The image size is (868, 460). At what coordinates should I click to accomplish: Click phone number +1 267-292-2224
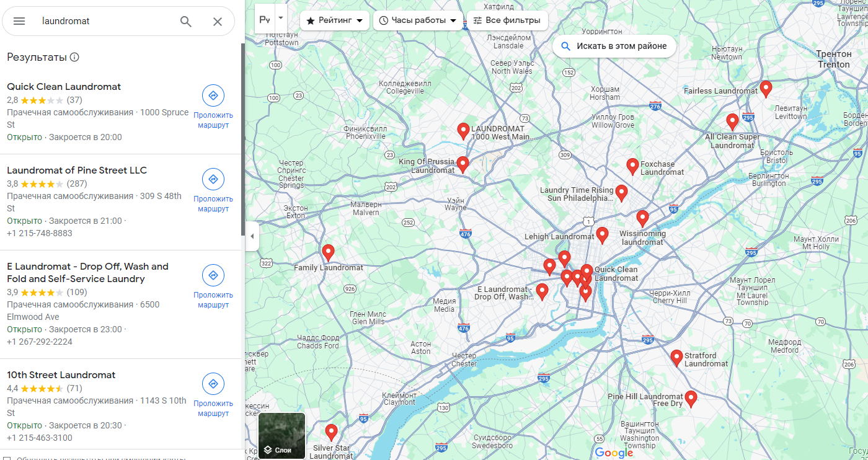click(40, 342)
